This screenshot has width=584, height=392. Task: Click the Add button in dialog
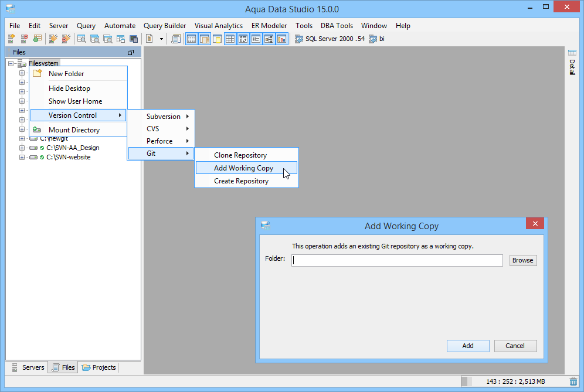click(468, 346)
